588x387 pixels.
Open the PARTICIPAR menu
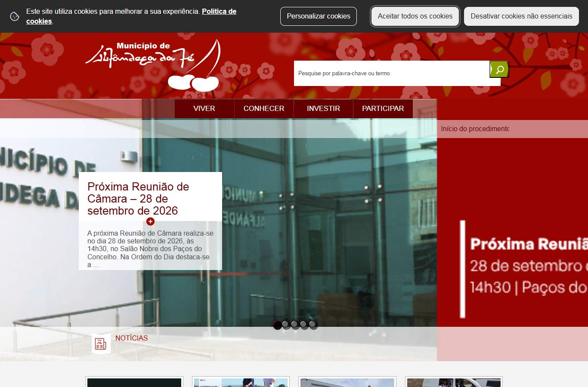click(383, 108)
